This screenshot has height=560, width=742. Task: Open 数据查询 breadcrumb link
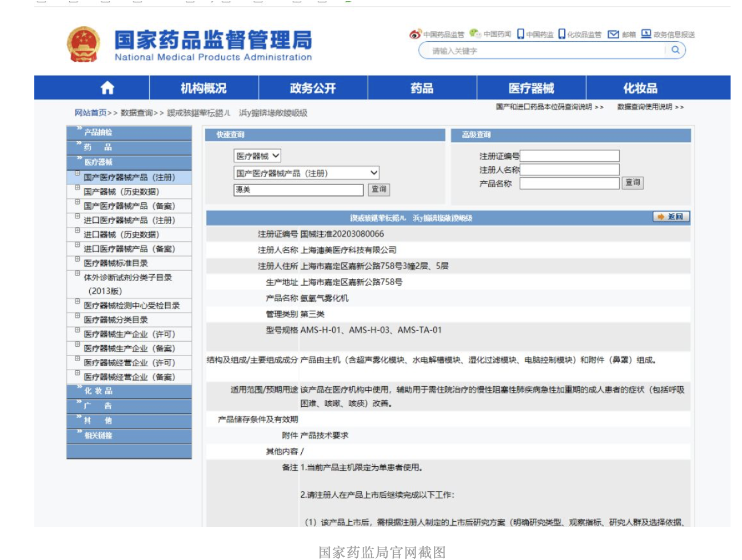pos(137,113)
